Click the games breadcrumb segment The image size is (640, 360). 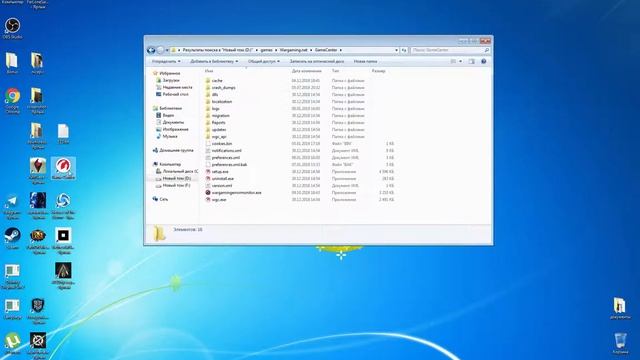pyautogui.click(x=267, y=50)
